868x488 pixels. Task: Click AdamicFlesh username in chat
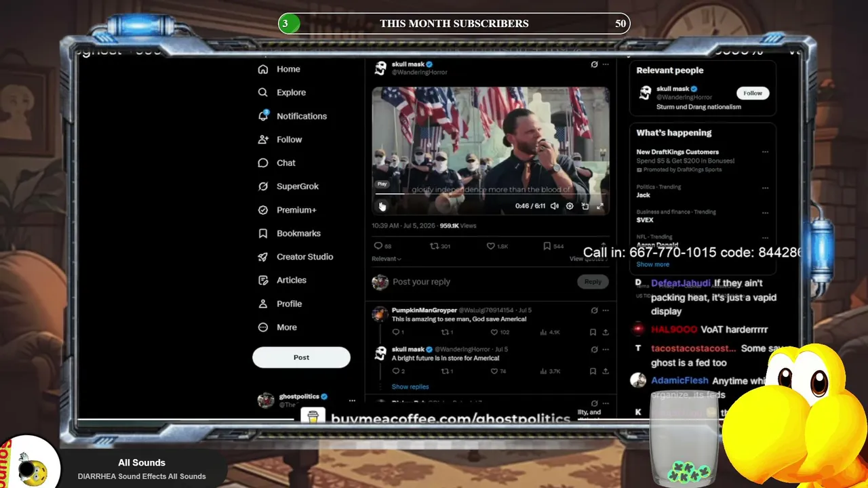(679, 381)
